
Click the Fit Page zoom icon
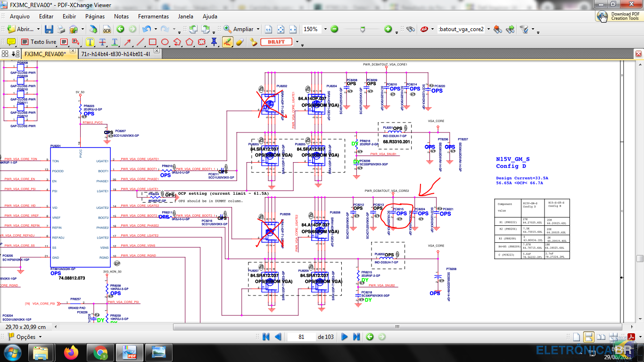pos(281,29)
